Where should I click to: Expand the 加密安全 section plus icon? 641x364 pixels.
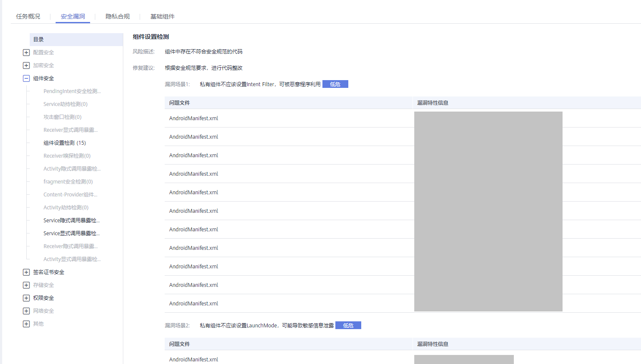pos(26,65)
